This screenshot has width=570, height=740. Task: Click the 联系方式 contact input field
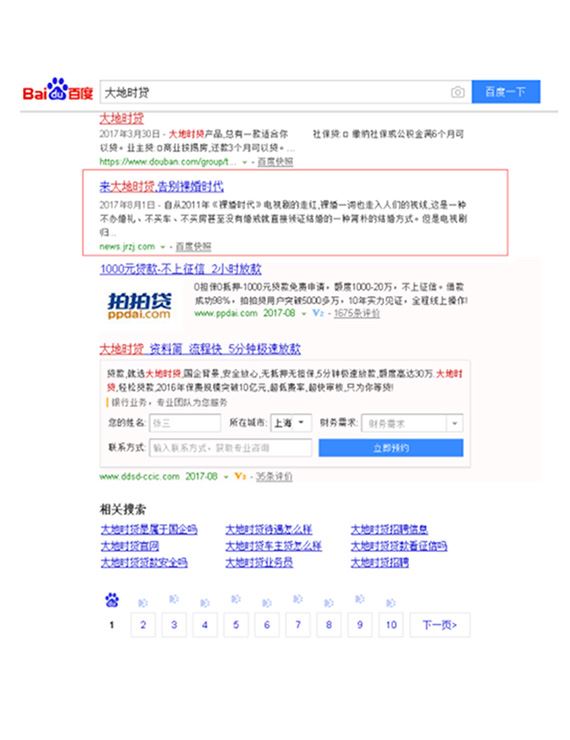click(x=230, y=447)
